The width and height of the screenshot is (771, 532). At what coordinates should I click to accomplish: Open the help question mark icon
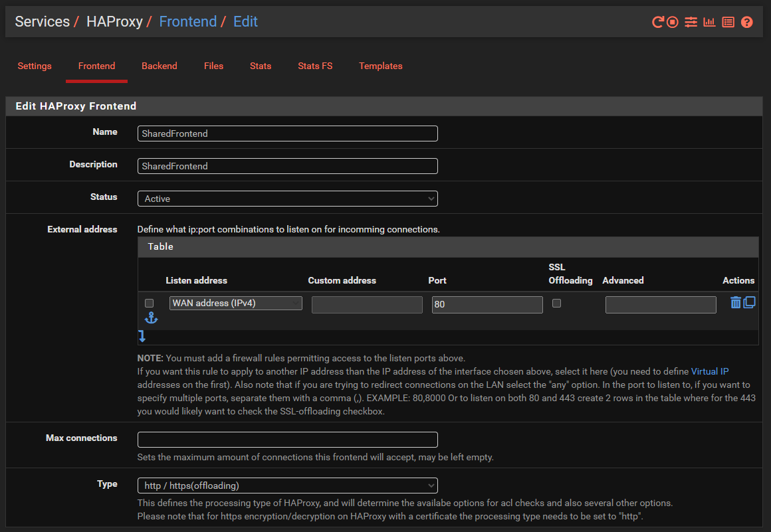click(746, 22)
